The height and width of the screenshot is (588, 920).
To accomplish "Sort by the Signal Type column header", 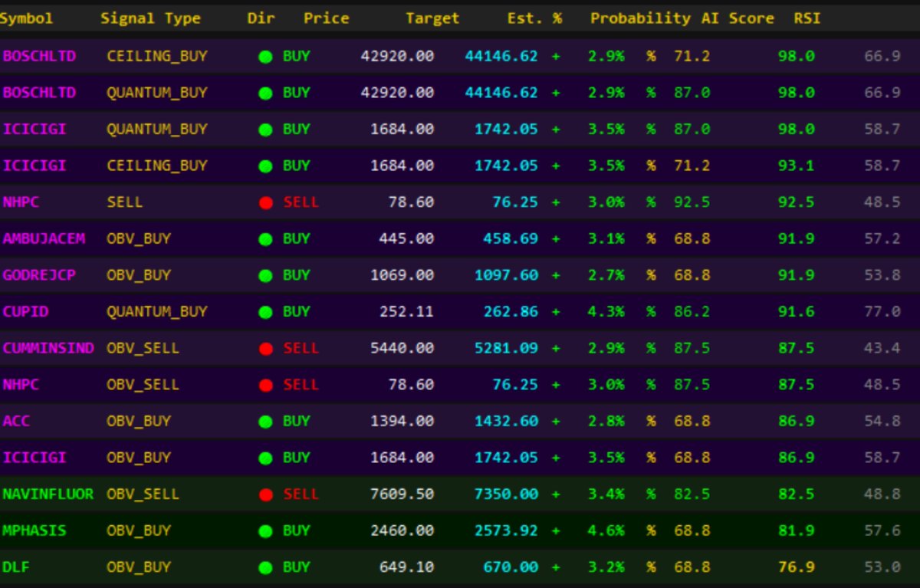I will tap(150, 18).
